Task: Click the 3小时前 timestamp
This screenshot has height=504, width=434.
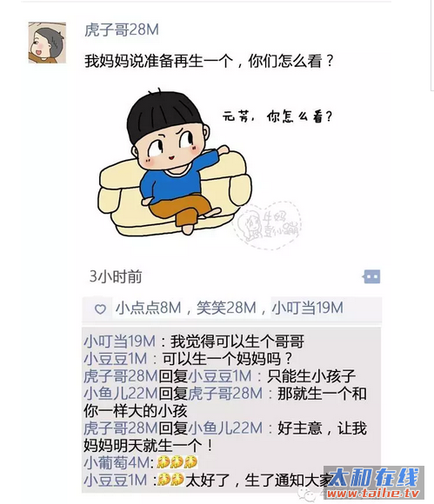Action: click(116, 276)
